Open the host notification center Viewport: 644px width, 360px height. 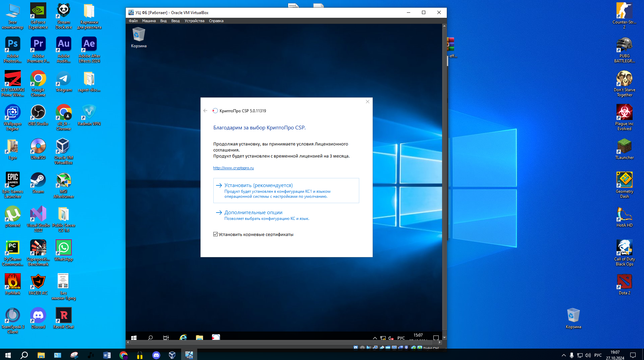(x=633, y=355)
